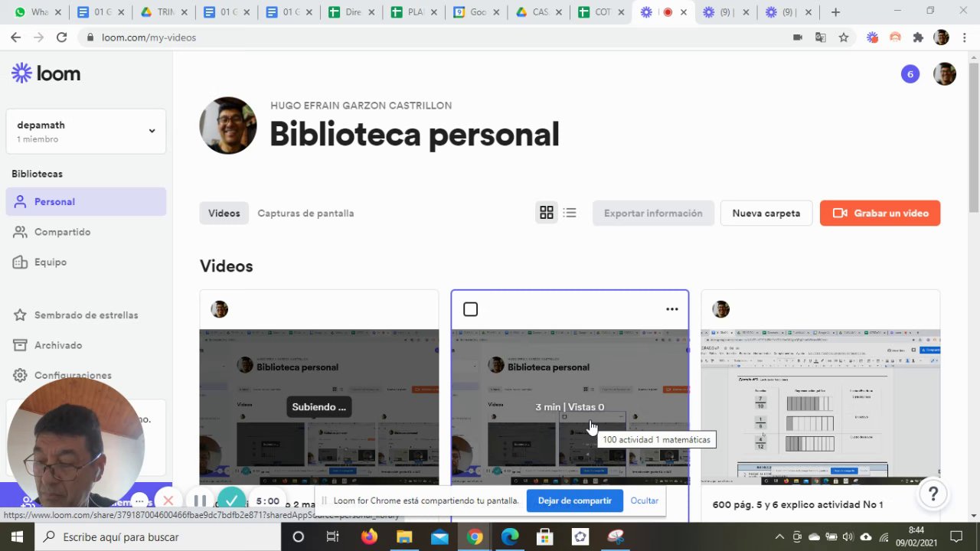
Task: Open the Mail app from the taskbar
Action: coord(439,537)
